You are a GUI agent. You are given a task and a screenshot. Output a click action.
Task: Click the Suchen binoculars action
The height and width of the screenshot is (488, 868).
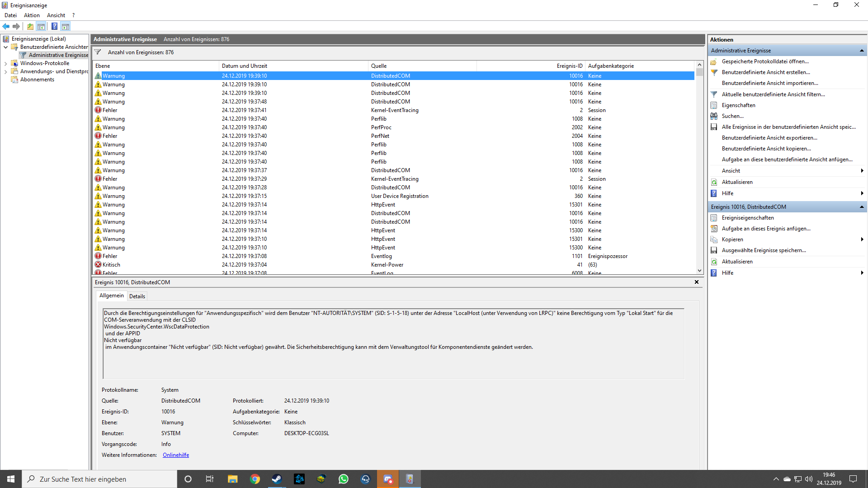click(732, 116)
